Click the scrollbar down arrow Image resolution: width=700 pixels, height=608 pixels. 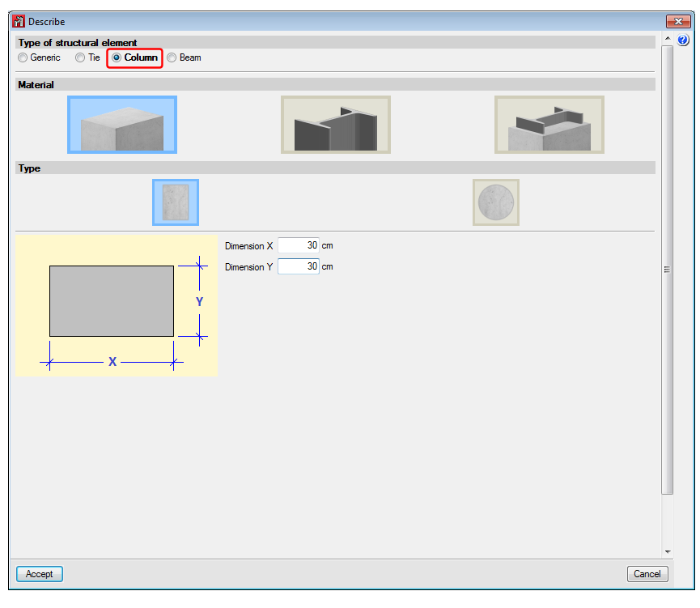tap(668, 551)
